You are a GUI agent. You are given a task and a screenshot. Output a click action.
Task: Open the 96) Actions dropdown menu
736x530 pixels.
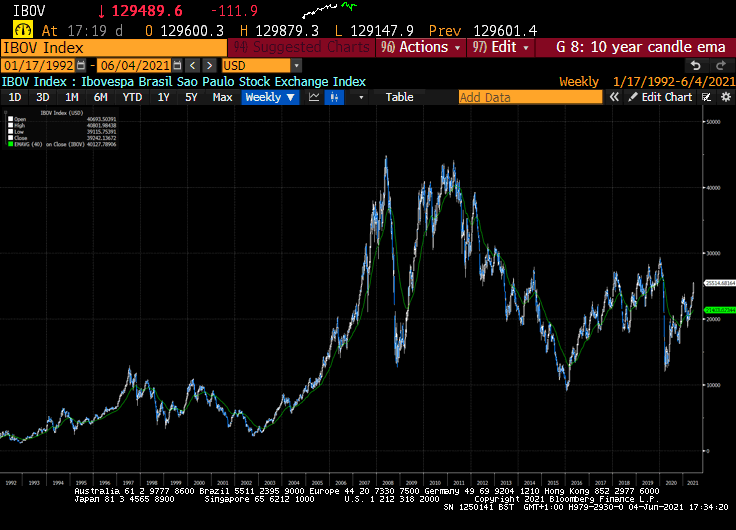[x=421, y=47]
